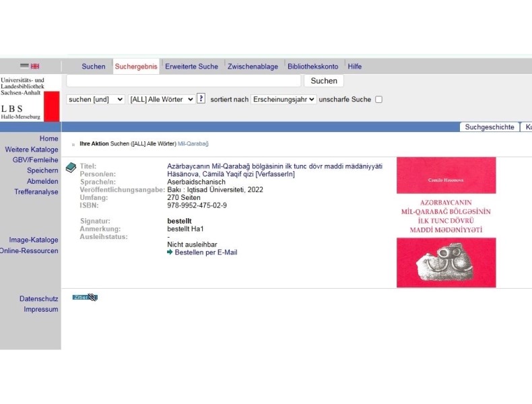Click into the search text input field

[x=183, y=81]
